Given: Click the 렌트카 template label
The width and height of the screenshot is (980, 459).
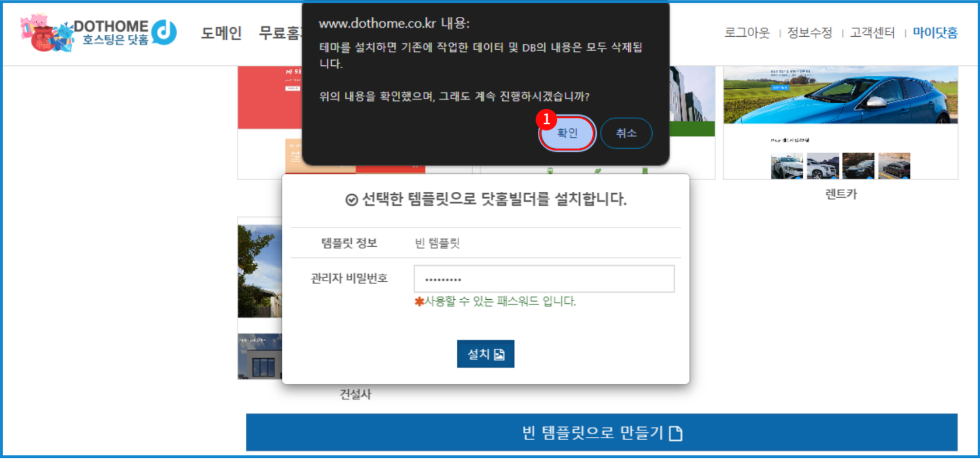Looking at the screenshot, I should 841,194.
